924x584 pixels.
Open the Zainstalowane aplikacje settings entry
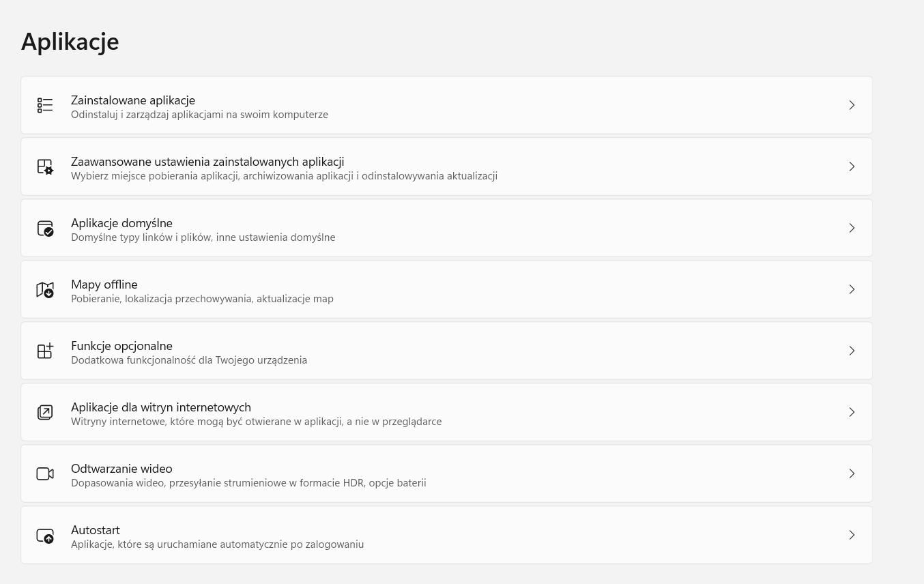133,100
